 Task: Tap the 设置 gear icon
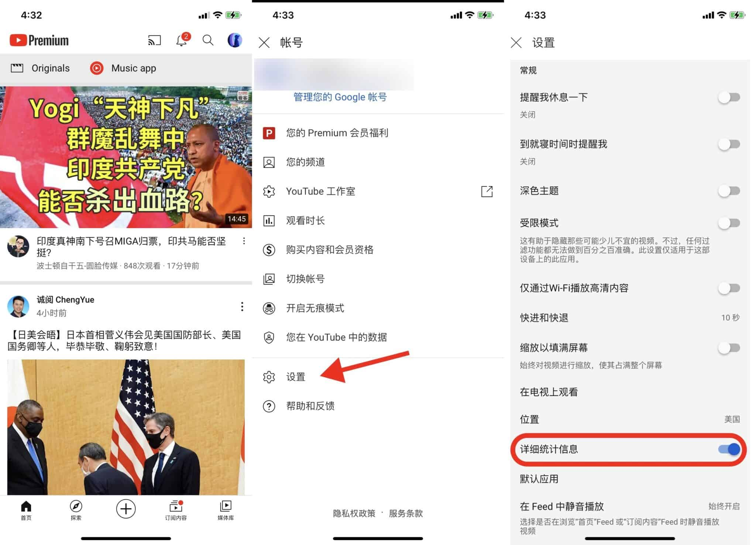269,377
